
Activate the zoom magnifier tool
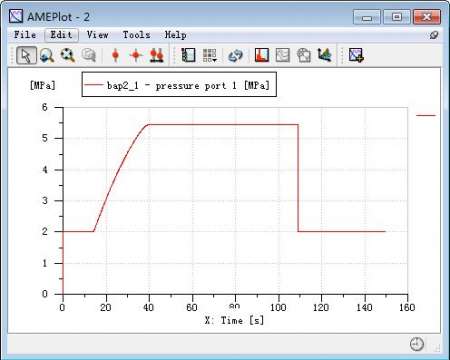click(47, 55)
